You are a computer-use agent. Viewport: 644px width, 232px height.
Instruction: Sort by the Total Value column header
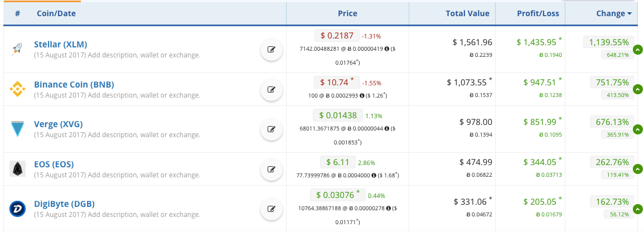coord(467,13)
